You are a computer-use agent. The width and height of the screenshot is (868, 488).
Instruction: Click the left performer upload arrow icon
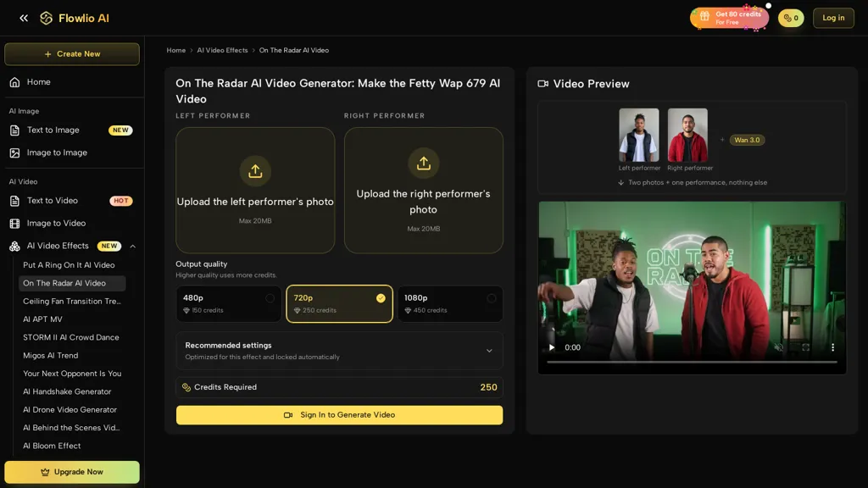point(255,171)
